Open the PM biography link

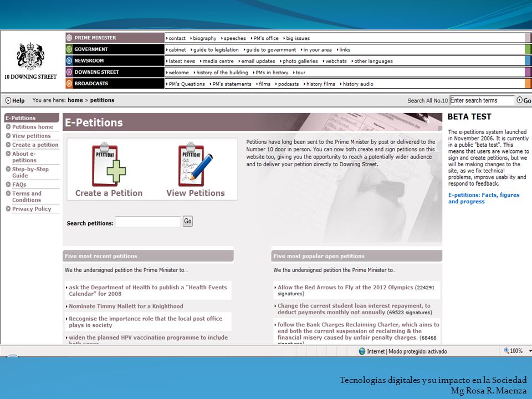(x=204, y=38)
